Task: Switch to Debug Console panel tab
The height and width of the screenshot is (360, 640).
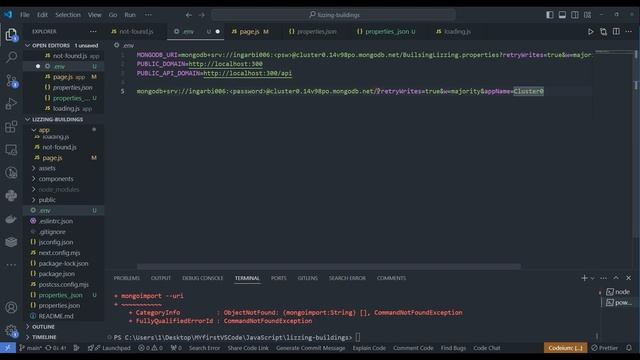Action: (202, 278)
